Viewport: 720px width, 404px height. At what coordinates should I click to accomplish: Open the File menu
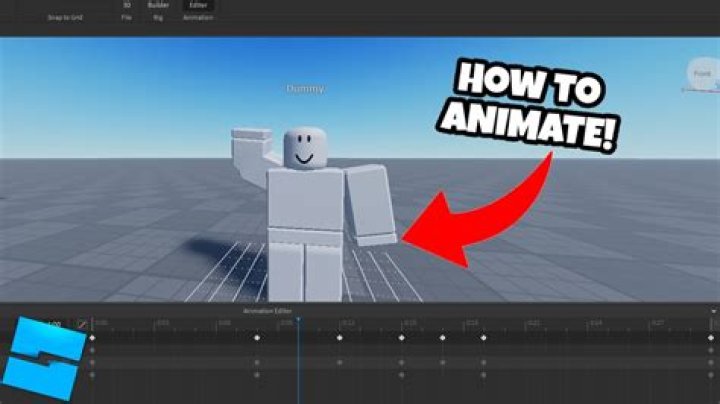(x=127, y=17)
